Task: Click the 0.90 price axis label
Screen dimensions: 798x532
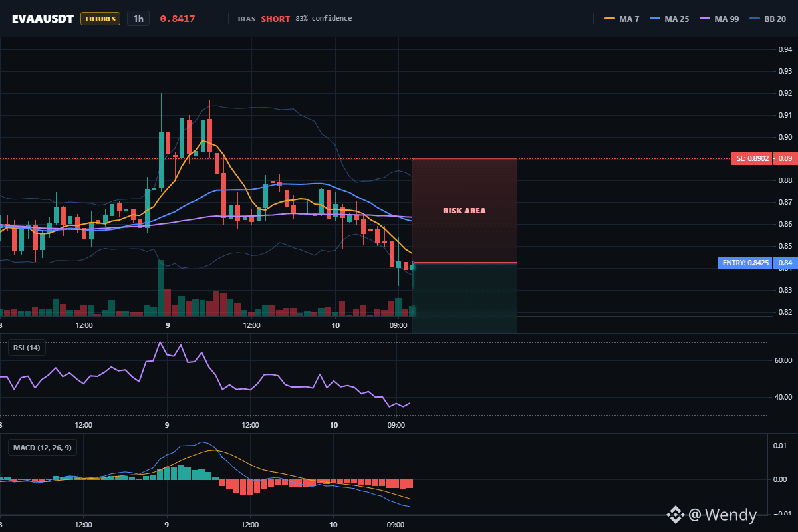Action: click(785, 137)
